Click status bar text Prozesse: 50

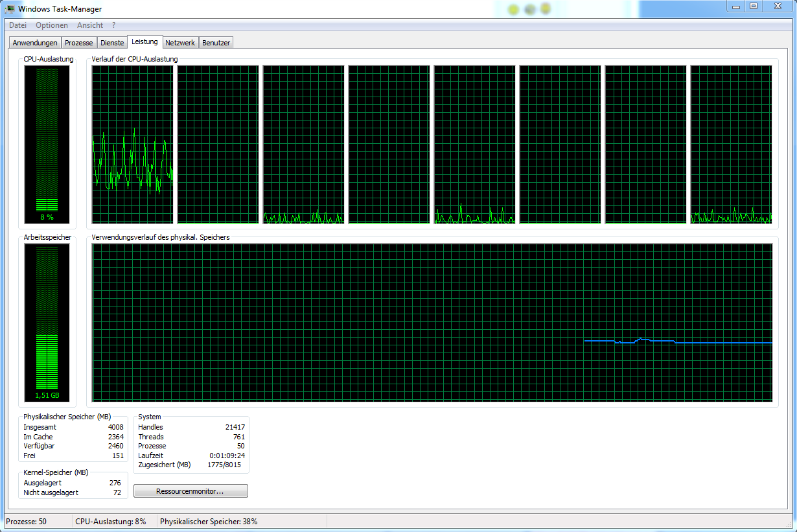pyautogui.click(x=27, y=521)
